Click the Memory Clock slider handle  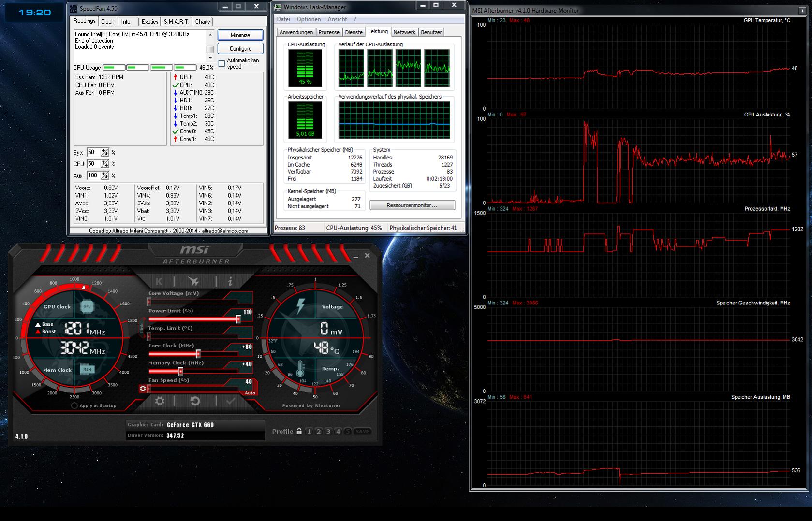(180, 371)
